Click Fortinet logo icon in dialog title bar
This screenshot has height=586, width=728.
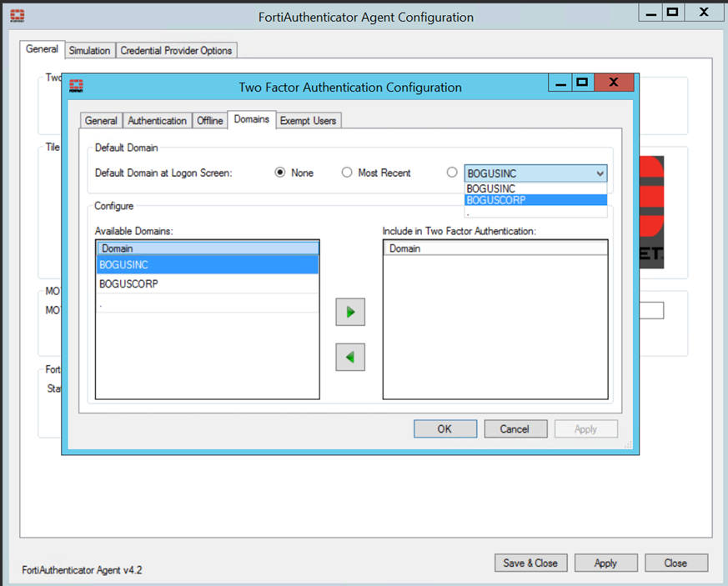tap(76, 86)
